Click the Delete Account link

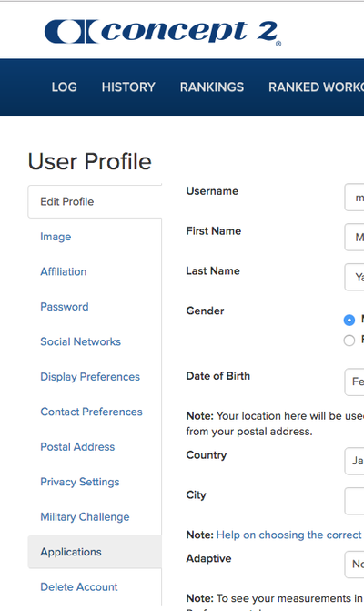tap(79, 586)
